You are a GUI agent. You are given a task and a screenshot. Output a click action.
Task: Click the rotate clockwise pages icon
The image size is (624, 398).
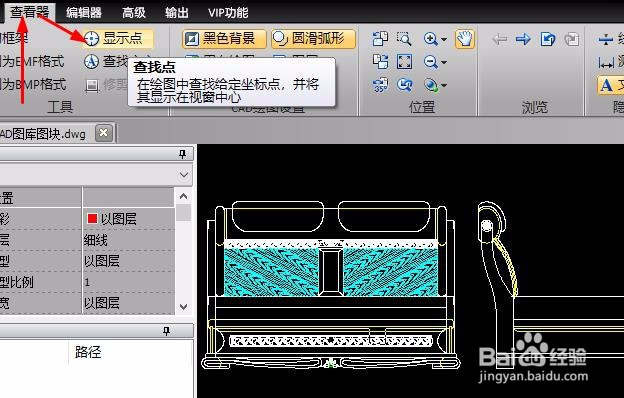click(x=380, y=62)
